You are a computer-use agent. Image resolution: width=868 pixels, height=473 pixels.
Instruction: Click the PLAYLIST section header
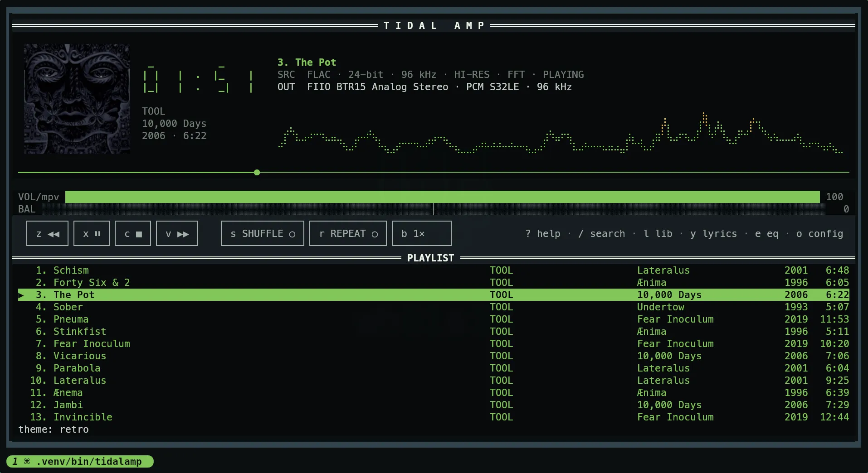[430, 258]
